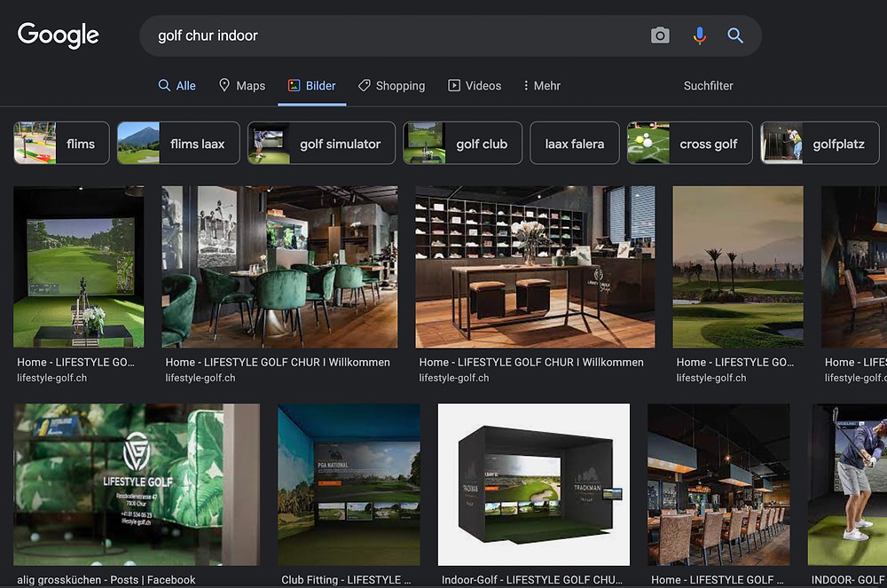The image size is (887, 588).
Task: Click the Shopping tag icon
Action: (365, 85)
